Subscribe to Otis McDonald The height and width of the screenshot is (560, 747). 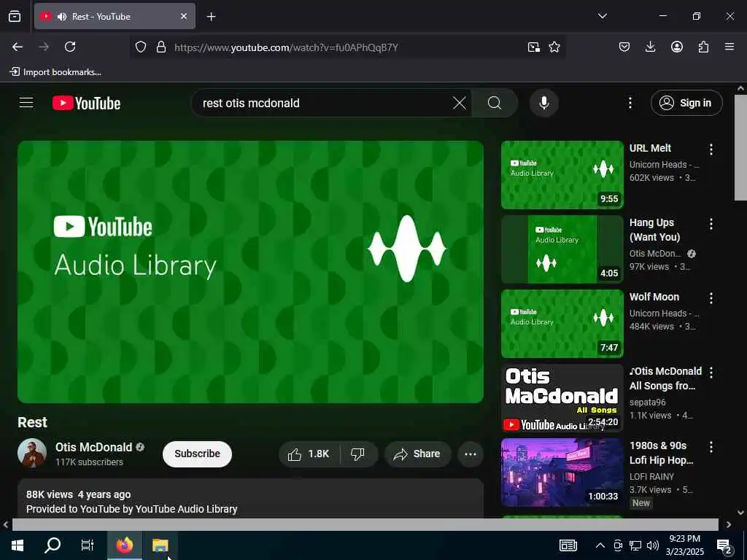(x=197, y=454)
